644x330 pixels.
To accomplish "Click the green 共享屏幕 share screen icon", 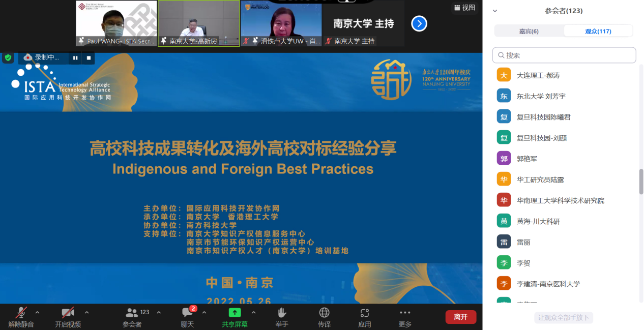I will click(x=235, y=313).
